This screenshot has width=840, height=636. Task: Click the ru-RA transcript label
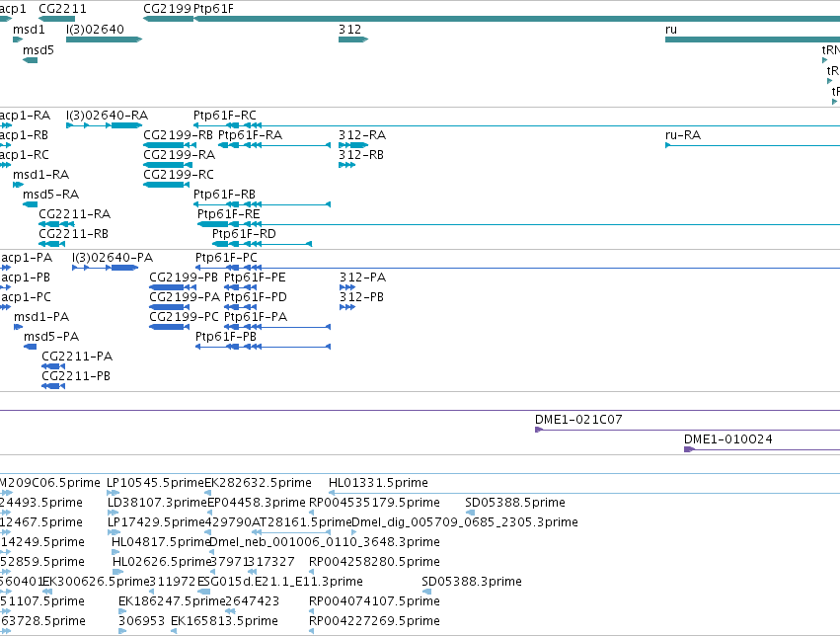pyautogui.click(x=682, y=135)
